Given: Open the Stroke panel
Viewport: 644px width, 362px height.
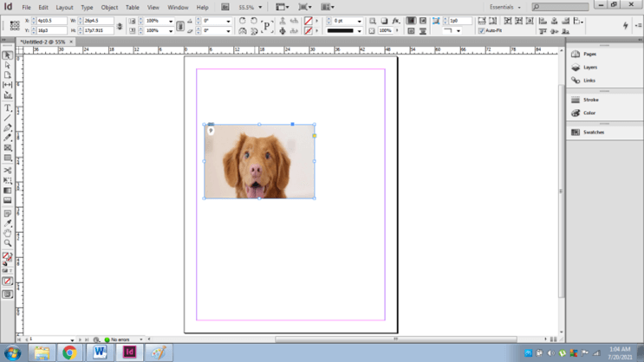Looking at the screenshot, I should tap(590, 100).
